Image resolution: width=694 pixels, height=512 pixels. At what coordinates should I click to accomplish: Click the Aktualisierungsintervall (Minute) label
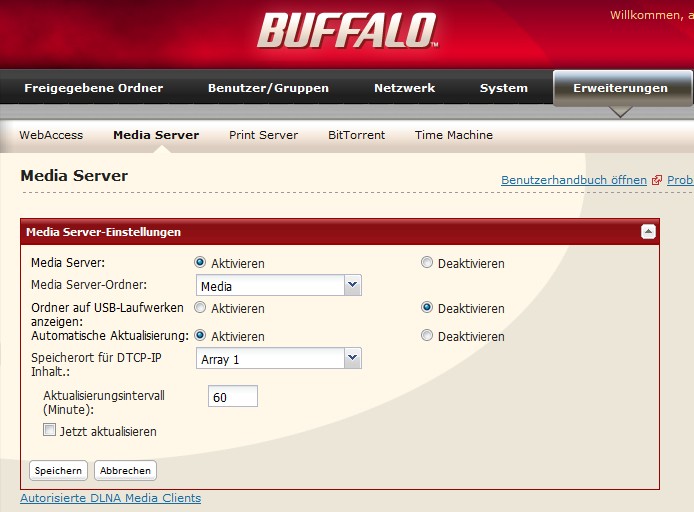coord(104,402)
